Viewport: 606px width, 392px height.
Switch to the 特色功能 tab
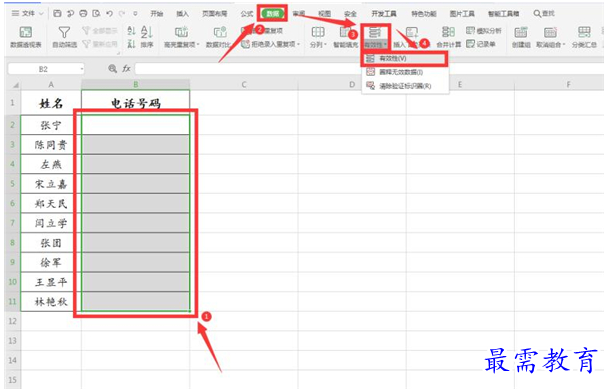[x=424, y=14]
